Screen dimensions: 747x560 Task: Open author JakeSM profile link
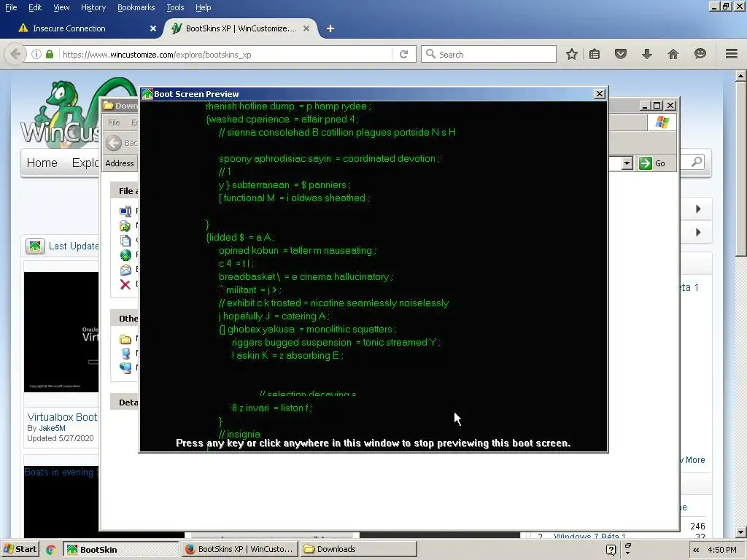(52, 428)
